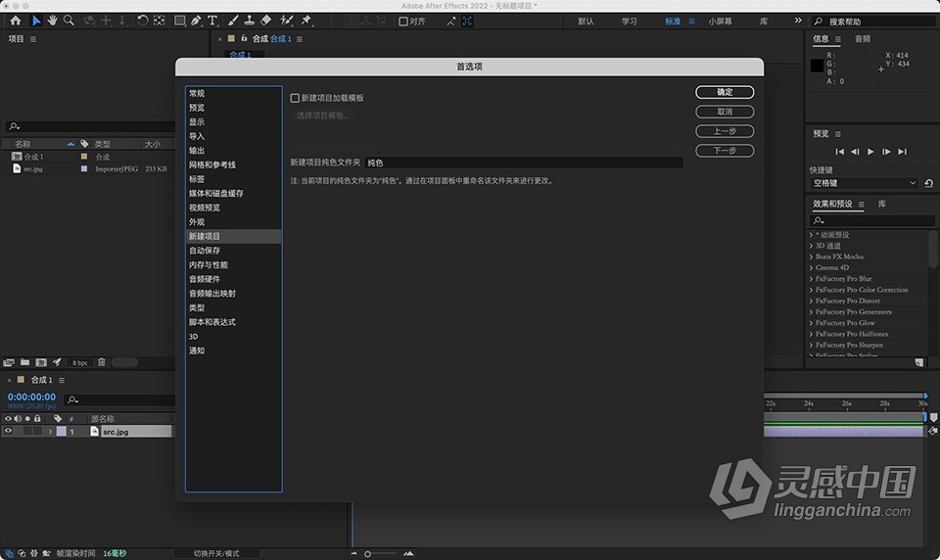Viewport: 940px width, 560px height.
Task: Expand the 动画预设 effects category
Action: 811,235
